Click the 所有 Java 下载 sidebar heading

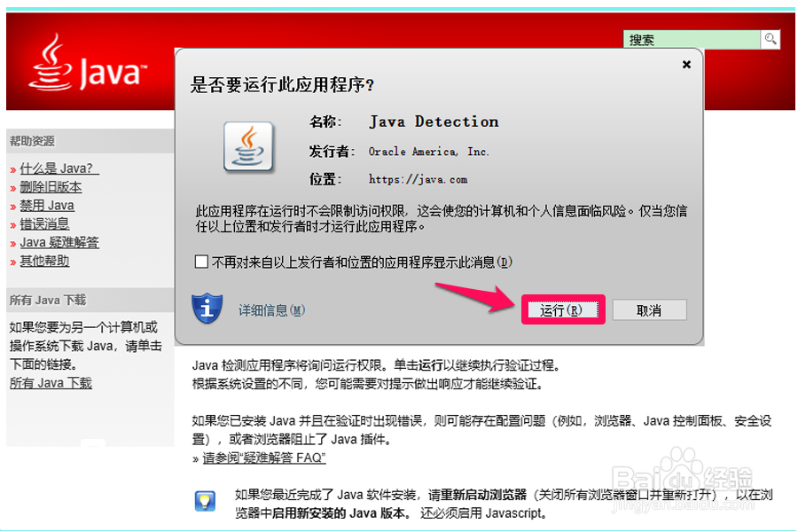coord(48,301)
